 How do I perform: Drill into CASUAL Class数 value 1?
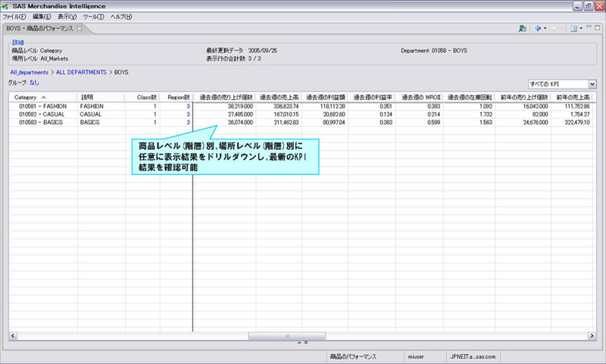tap(155, 114)
